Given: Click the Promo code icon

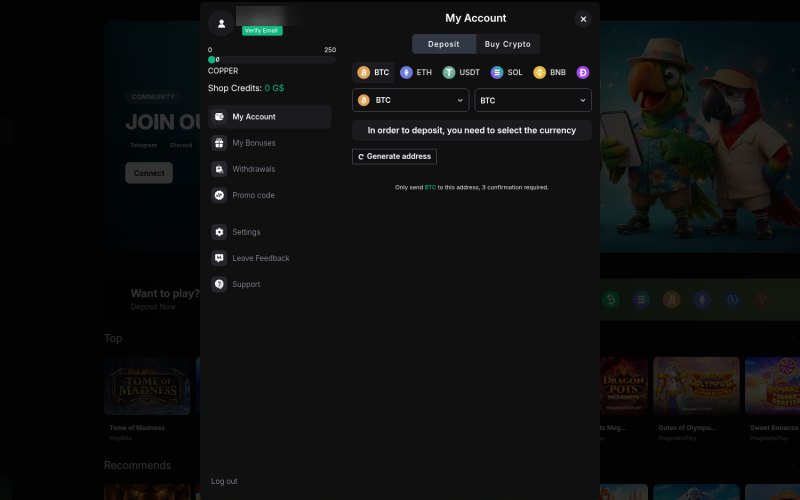Looking at the screenshot, I should (x=219, y=195).
